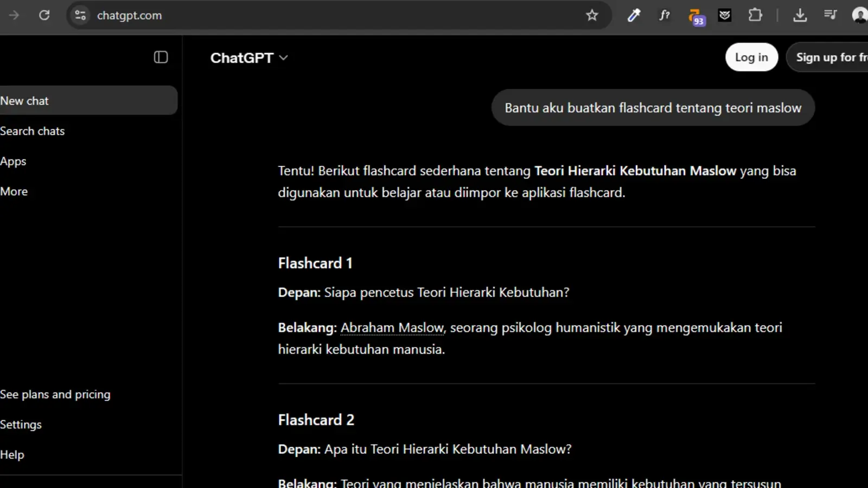This screenshot has width=868, height=488.
Task: Open Help in the sidebar
Action: pos(88,455)
